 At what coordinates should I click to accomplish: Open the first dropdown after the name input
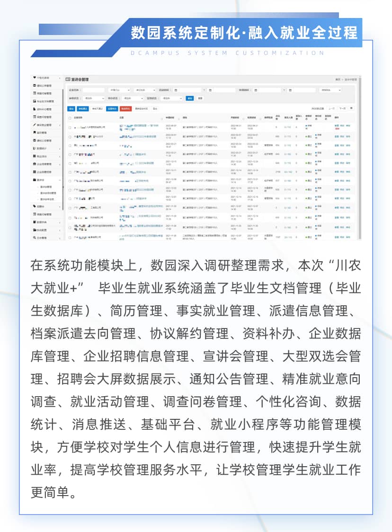pos(119,90)
